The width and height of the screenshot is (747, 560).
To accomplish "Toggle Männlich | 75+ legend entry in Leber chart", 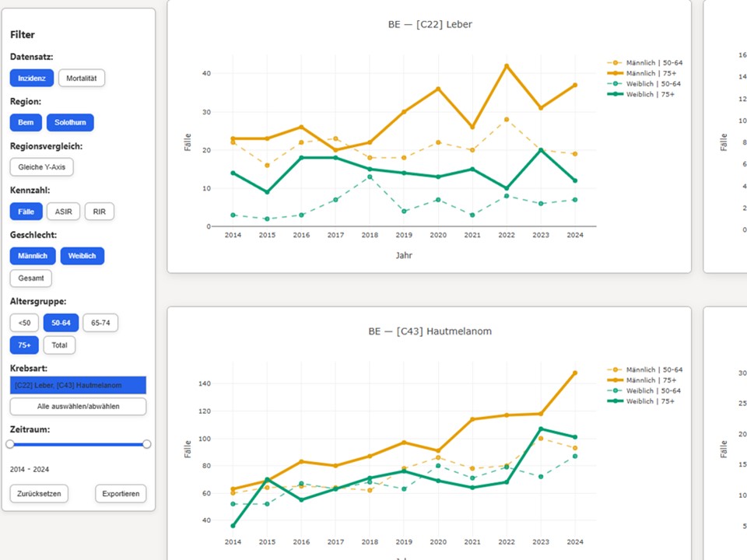I will [642, 73].
